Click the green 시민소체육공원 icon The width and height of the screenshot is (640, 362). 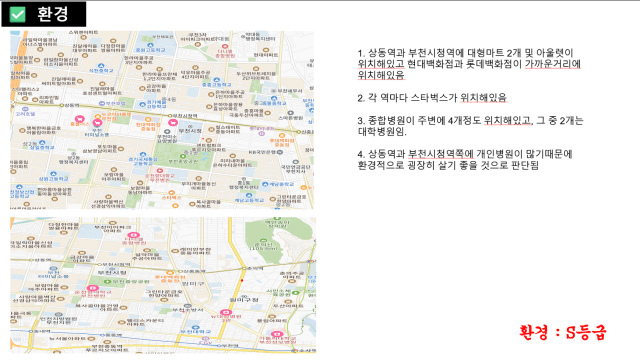coord(296,292)
